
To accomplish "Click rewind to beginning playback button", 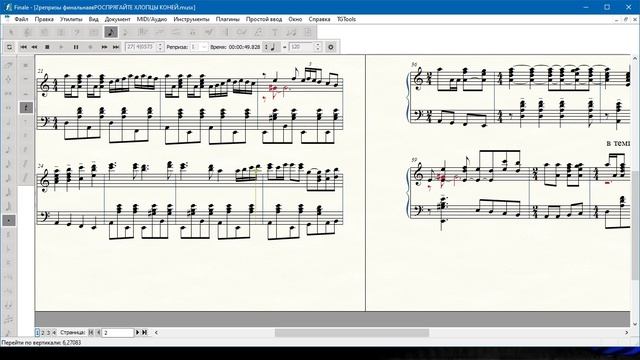I will point(23,47).
